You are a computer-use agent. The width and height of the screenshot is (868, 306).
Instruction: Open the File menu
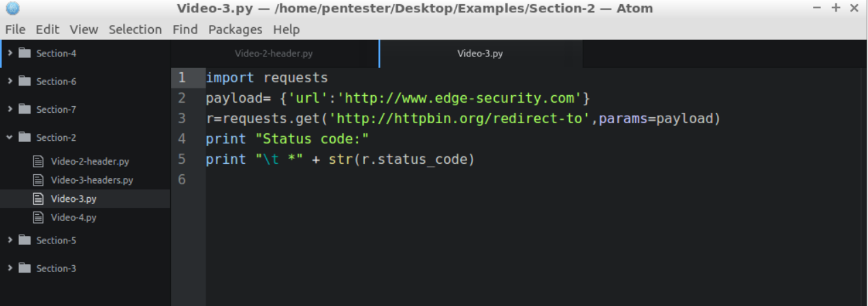coord(15,29)
